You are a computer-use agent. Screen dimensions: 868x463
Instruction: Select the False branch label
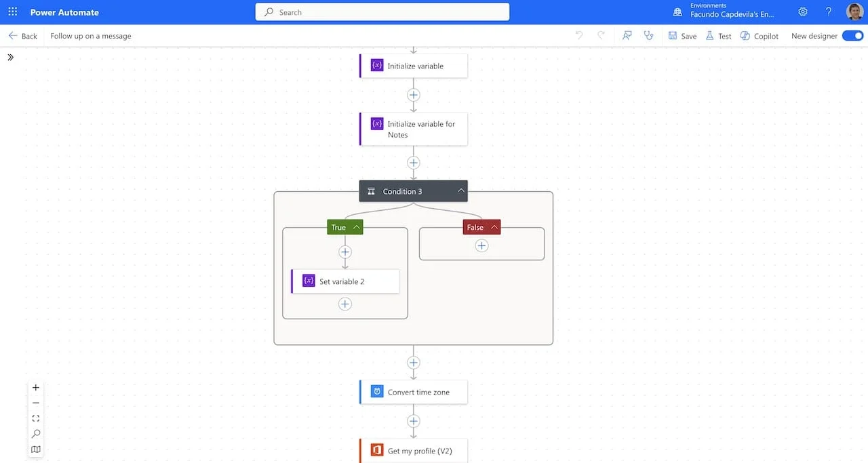tap(475, 227)
